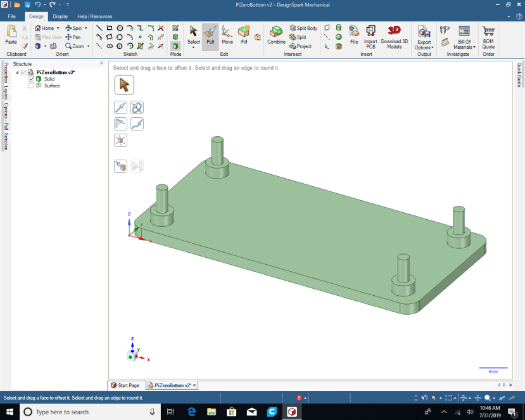This screenshot has height=420, width=525.
Task: Open Download 3D Models
Action: pyautogui.click(x=395, y=37)
